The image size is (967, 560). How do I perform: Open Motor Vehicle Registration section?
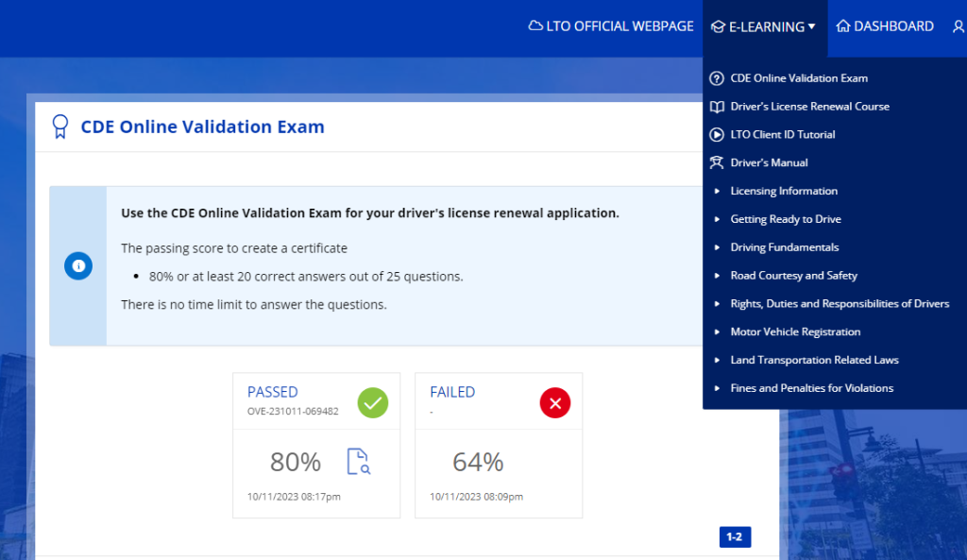coord(795,331)
